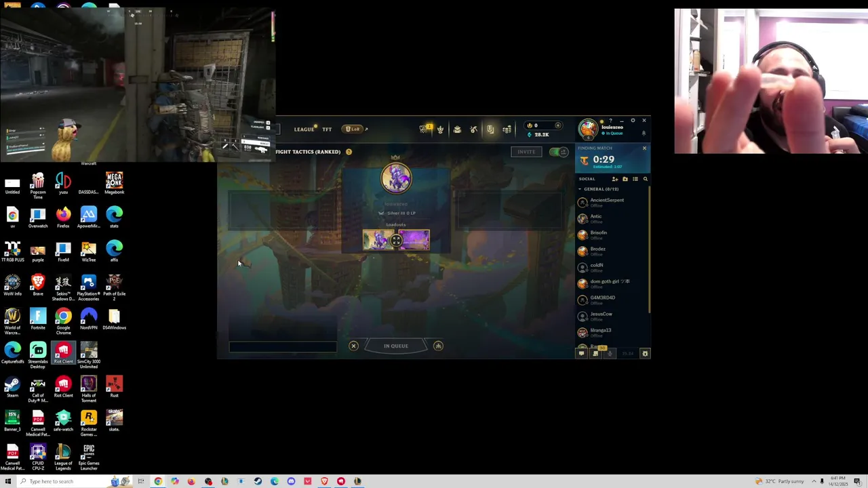This screenshot has width=868, height=488.
Task: Open Brave browser desktop shortcut
Action: click(x=38, y=285)
